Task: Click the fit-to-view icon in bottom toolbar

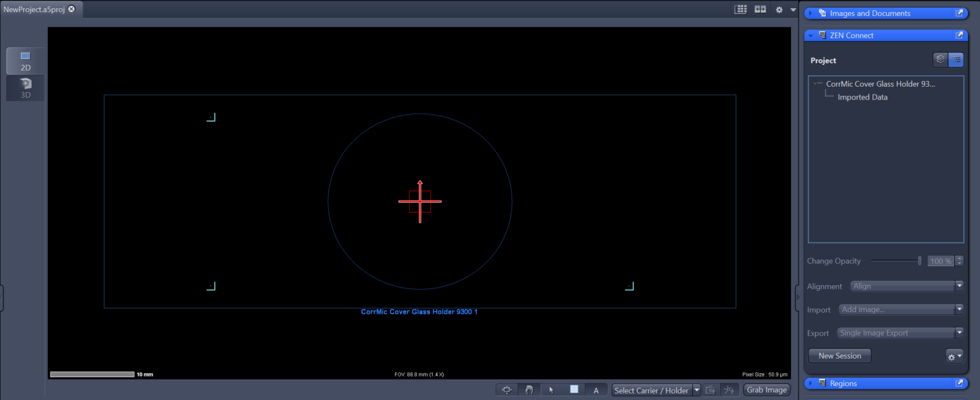Action: pos(506,389)
